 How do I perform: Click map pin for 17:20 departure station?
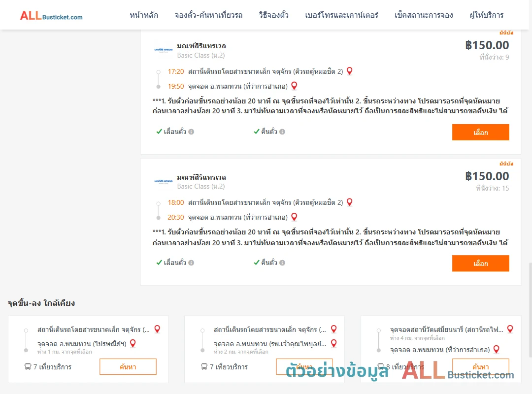tap(349, 71)
